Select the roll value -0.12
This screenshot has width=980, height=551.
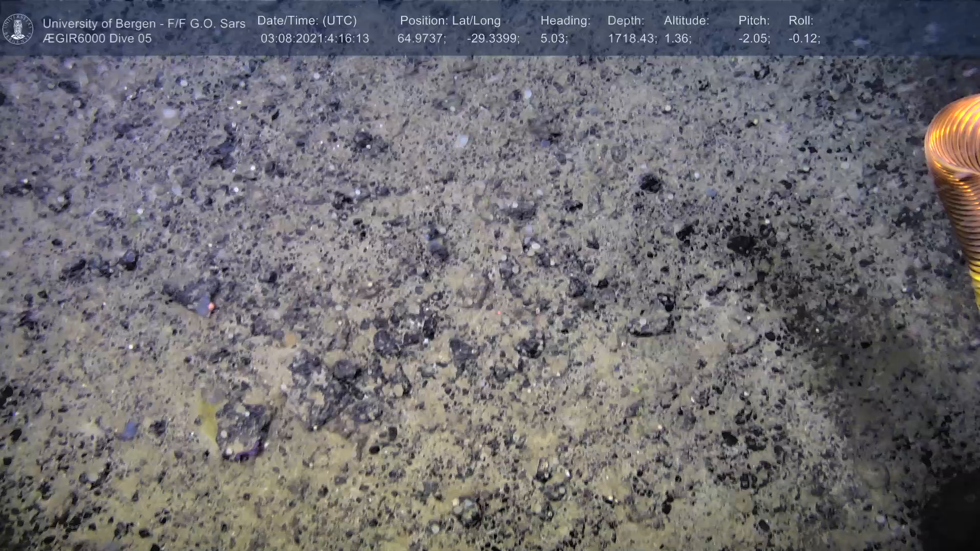pos(804,39)
